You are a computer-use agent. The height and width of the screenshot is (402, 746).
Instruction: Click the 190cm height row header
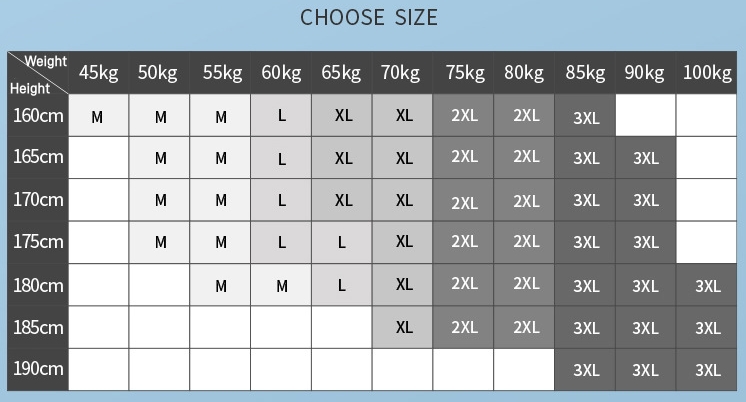coord(38,369)
